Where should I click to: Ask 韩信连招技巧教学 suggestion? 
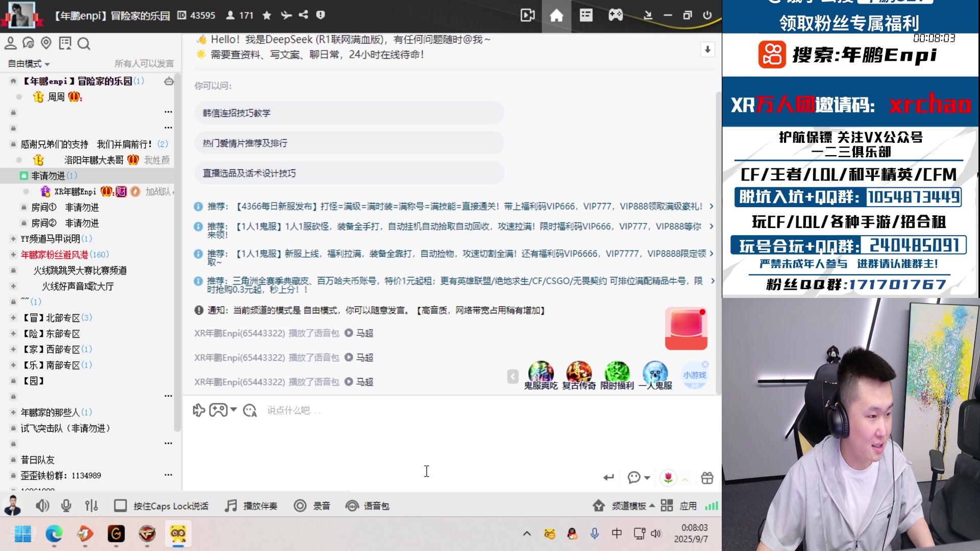[349, 113]
